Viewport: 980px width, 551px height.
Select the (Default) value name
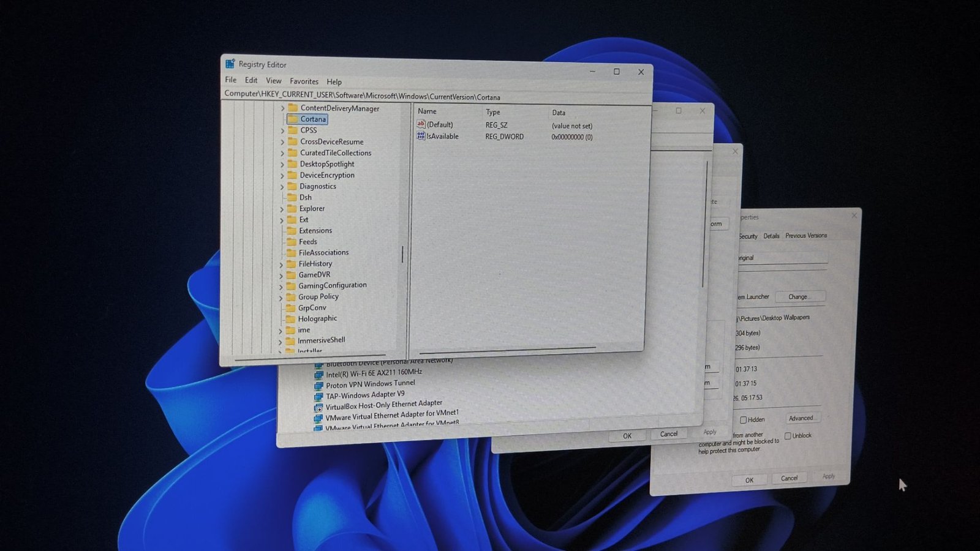tap(440, 125)
